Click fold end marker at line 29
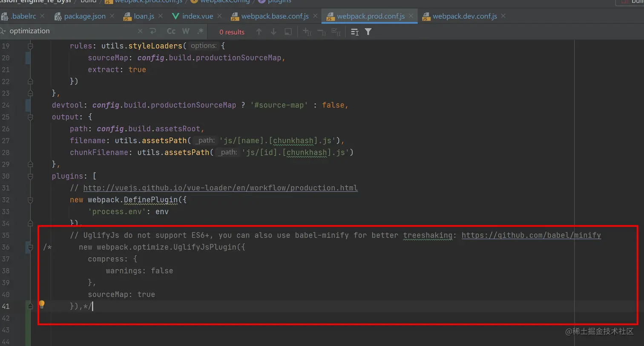Screen dimensions: 644x346 click(30, 164)
